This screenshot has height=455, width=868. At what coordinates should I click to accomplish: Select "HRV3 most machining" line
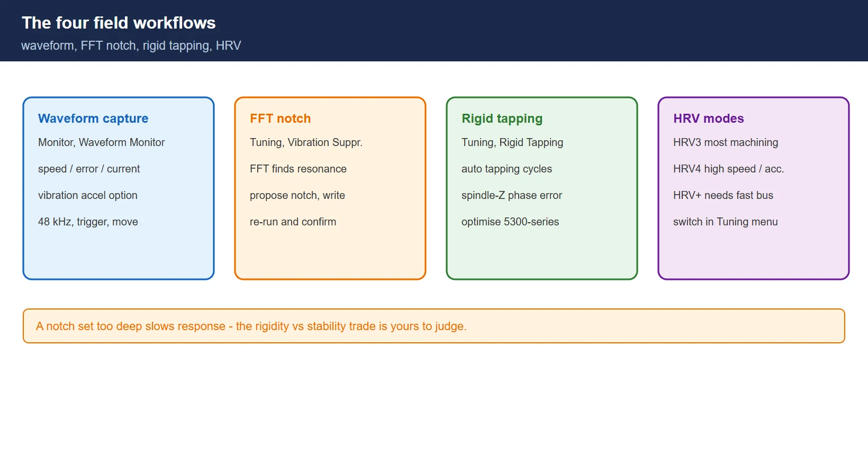tap(726, 142)
